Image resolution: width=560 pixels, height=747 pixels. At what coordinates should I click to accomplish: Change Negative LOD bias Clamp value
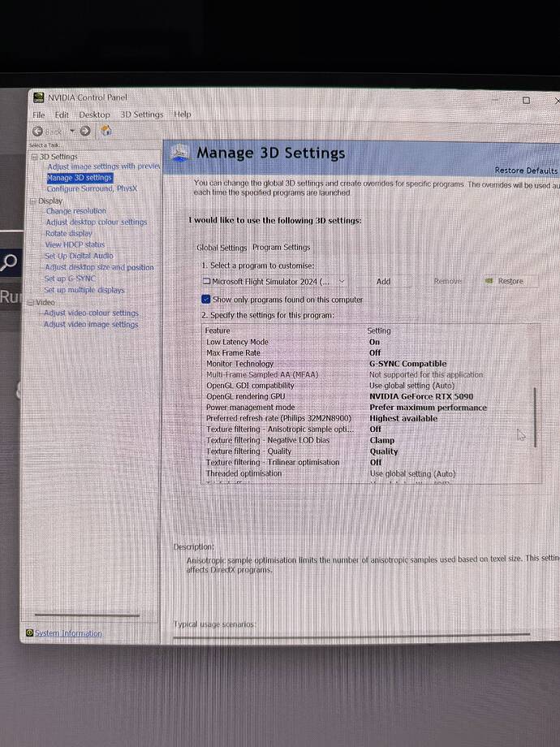click(382, 441)
